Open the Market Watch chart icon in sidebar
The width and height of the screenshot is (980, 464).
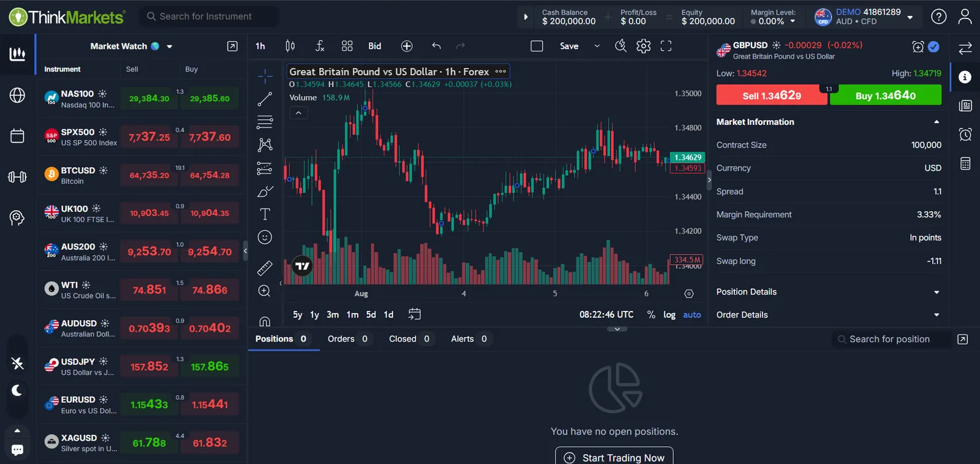click(x=17, y=54)
